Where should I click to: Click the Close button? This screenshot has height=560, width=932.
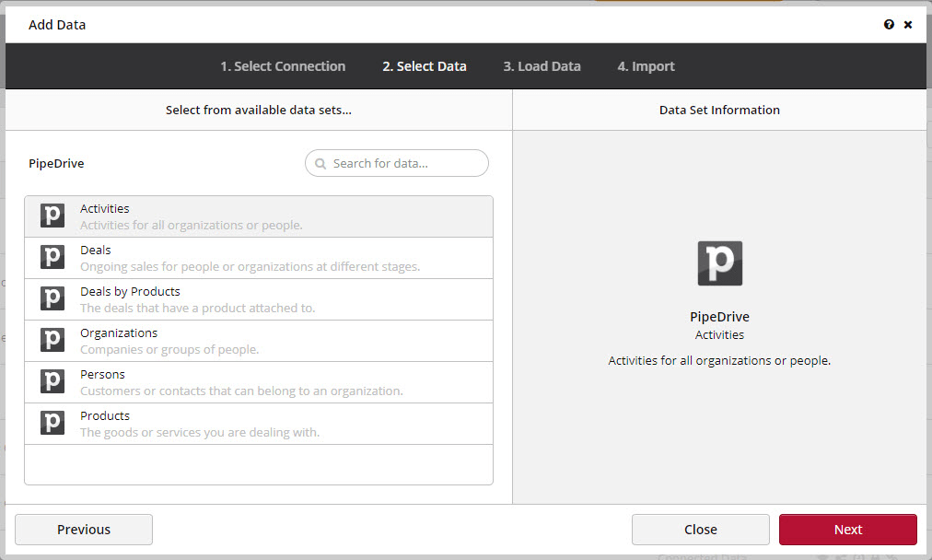click(x=701, y=529)
